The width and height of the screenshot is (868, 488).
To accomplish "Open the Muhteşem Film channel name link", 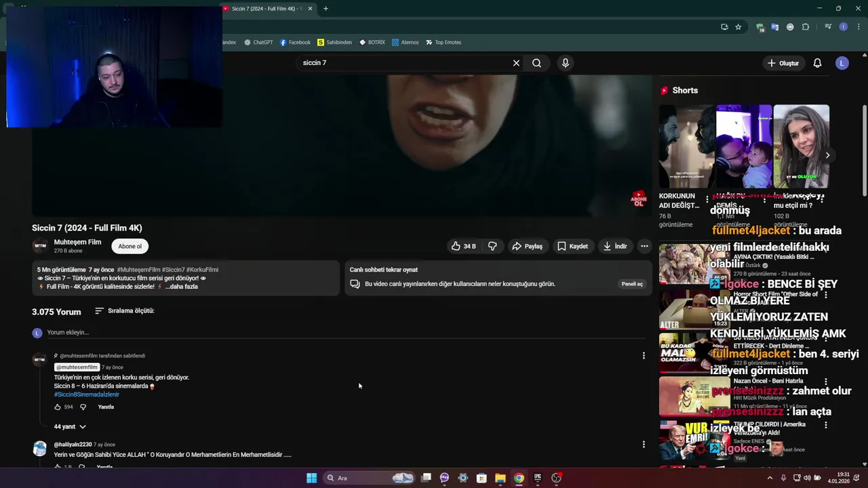I will [77, 242].
